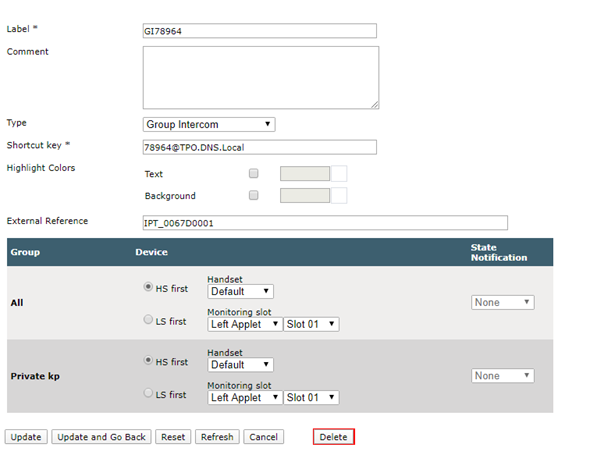597x462 pixels.
Task: Open the white Text color picker swatch
Action: [x=339, y=174]
